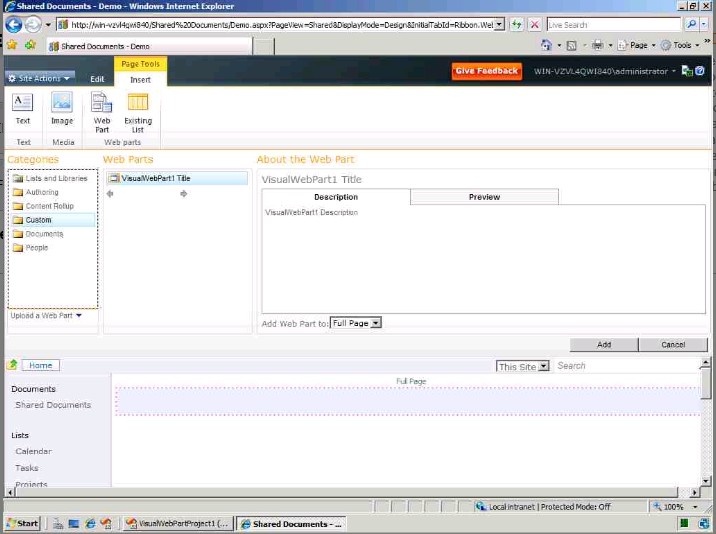Open the Shared Documents quick launch link
The image size is (716, 534).
[53, 405]
